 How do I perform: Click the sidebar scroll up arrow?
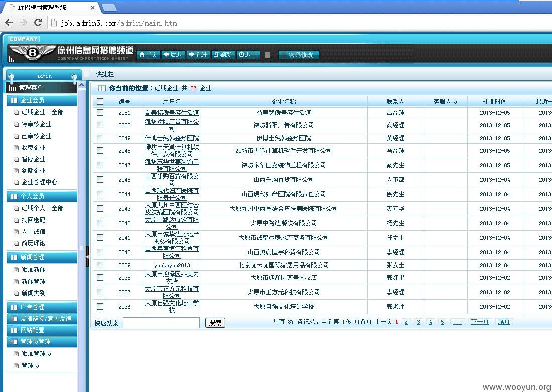point(82,85)
